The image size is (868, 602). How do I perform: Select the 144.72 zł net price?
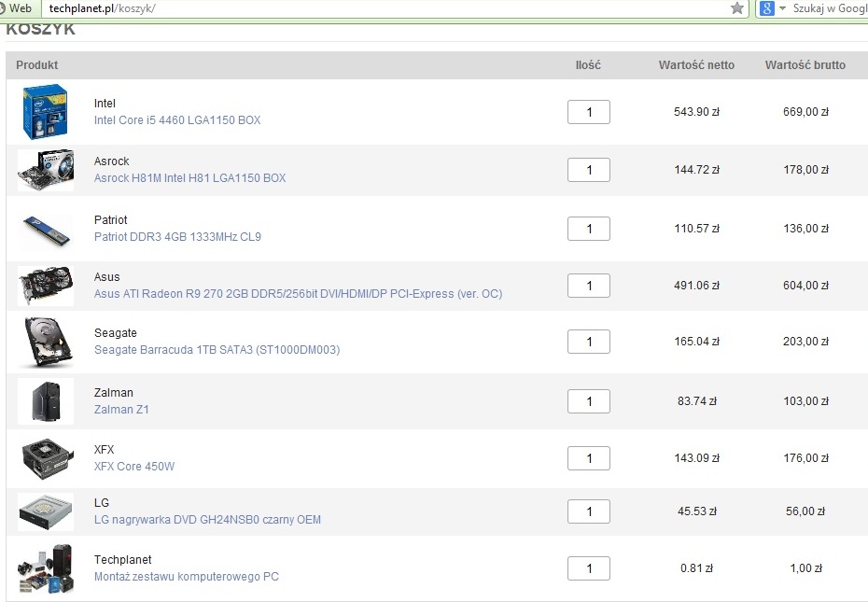[696, 170]
